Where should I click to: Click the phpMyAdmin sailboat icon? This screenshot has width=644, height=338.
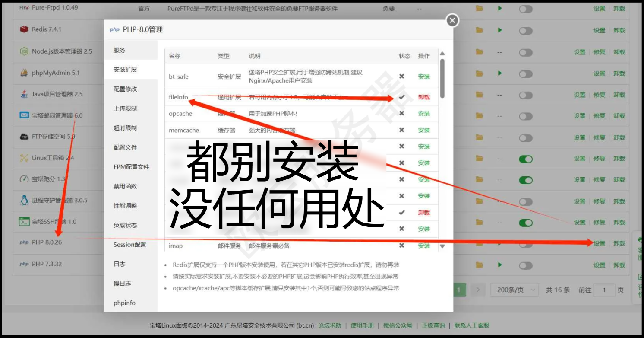coord(24,73)
